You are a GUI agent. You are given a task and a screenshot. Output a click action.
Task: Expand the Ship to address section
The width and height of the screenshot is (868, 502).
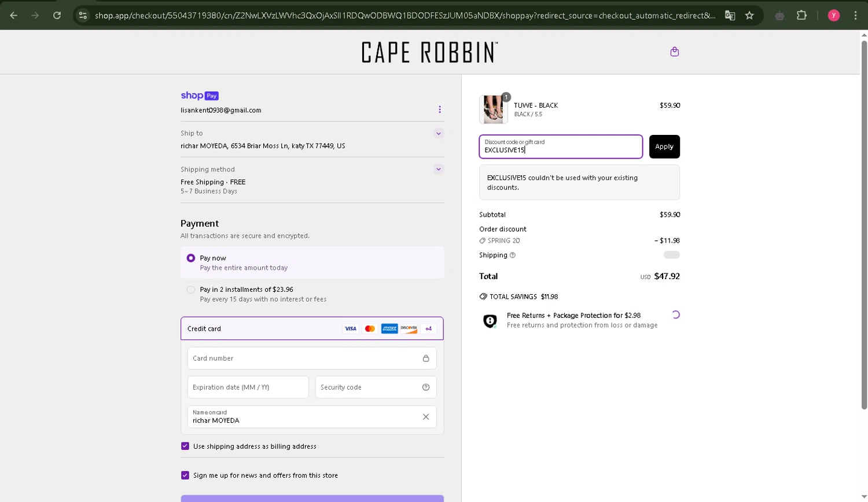click(439, 133)
